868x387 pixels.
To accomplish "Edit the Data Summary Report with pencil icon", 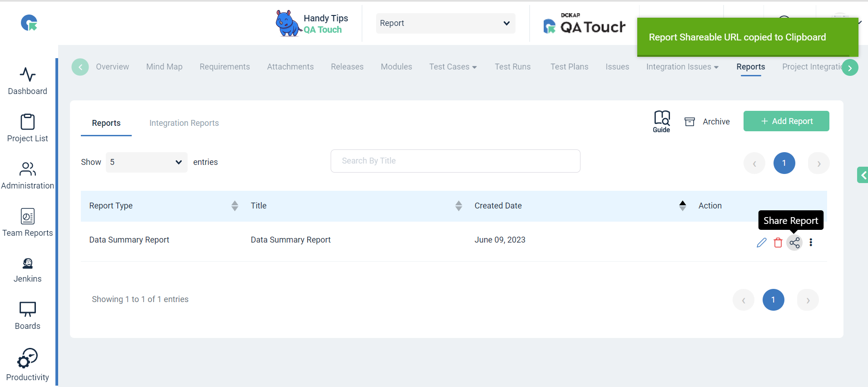I will coord(762,243).
